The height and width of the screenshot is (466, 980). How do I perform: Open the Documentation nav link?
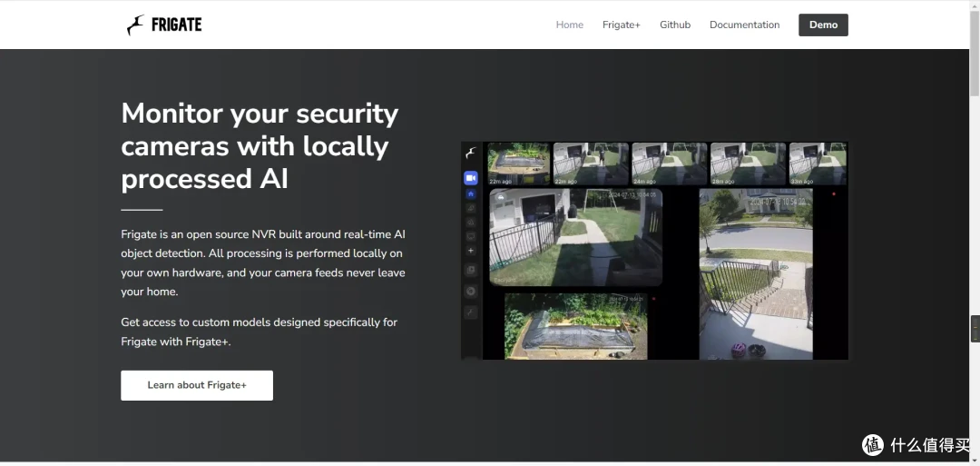point(744,25)
